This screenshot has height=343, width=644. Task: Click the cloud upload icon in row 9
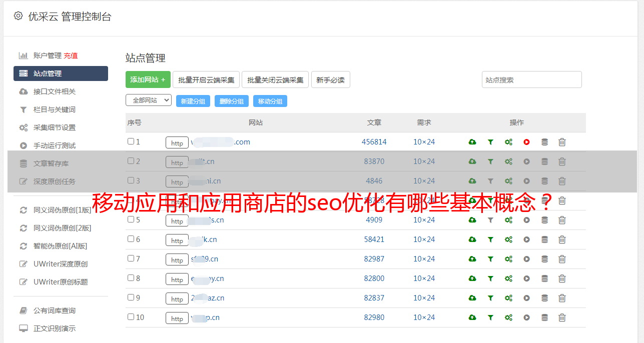click(472, 298)
